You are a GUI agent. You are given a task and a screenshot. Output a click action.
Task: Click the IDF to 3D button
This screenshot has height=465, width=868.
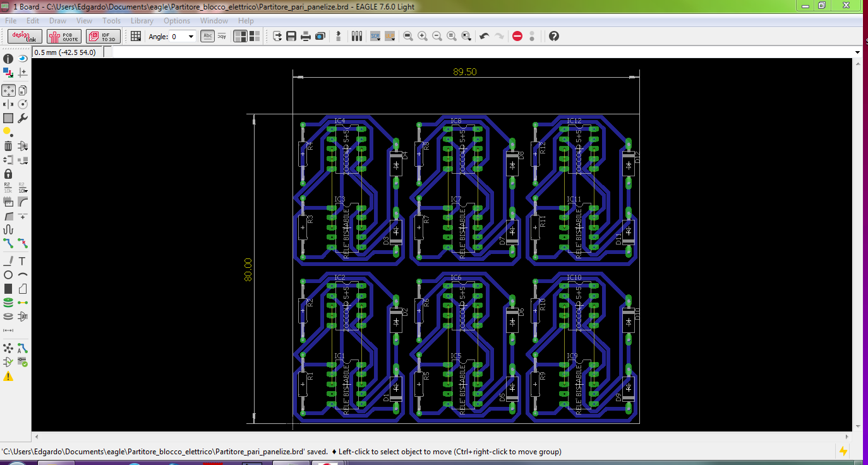point(103,36)
